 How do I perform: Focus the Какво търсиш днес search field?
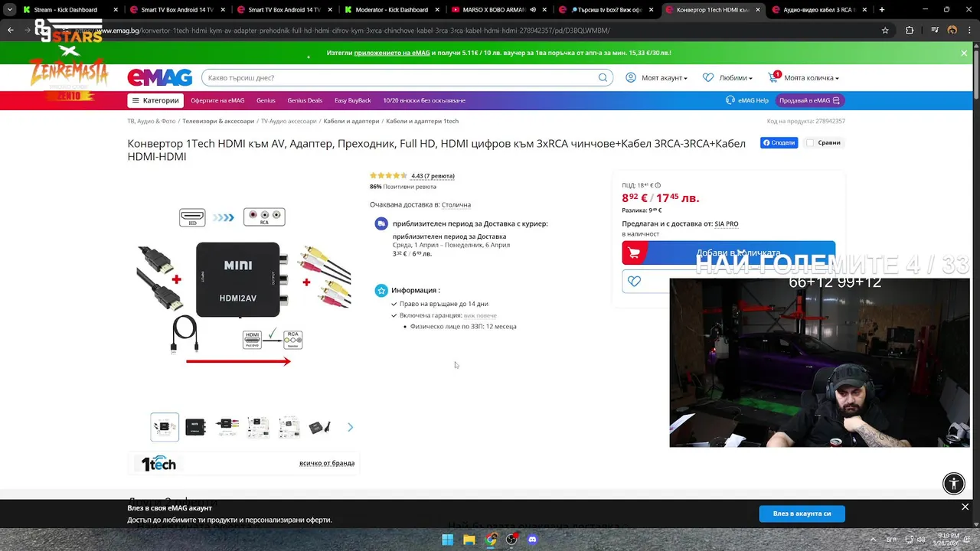click(402, 77)
